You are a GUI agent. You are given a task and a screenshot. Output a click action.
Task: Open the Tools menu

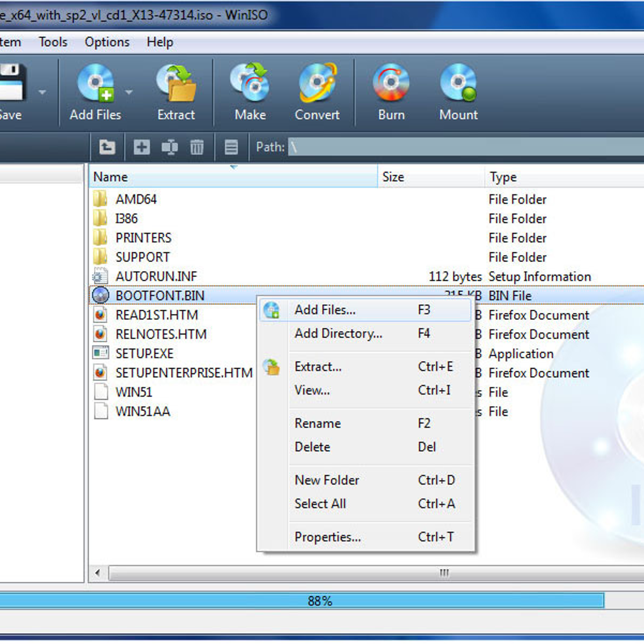[x=53, y=42]
